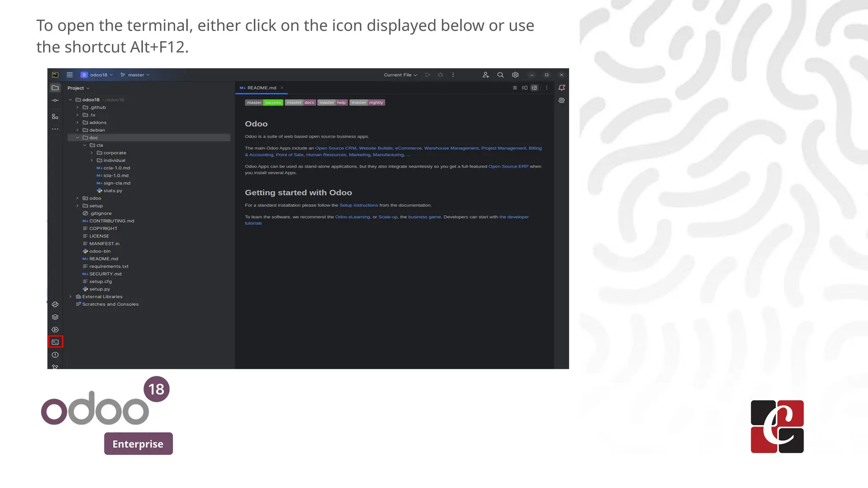This screenshot has width=868, height=488.
Task: Collapse the doc folder
Action: click(78, 138)
